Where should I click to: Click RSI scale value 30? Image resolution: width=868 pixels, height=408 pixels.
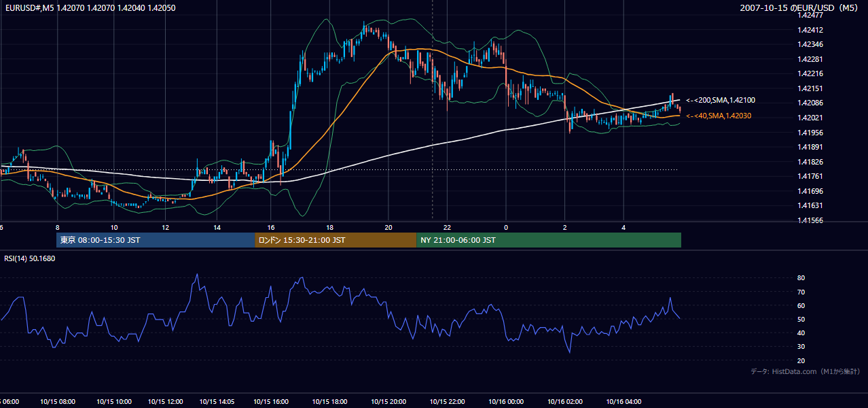(x=801, y=347)
